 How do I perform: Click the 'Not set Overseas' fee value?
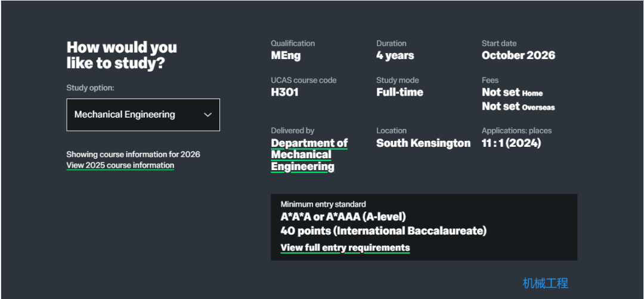(x=518, y=106)
